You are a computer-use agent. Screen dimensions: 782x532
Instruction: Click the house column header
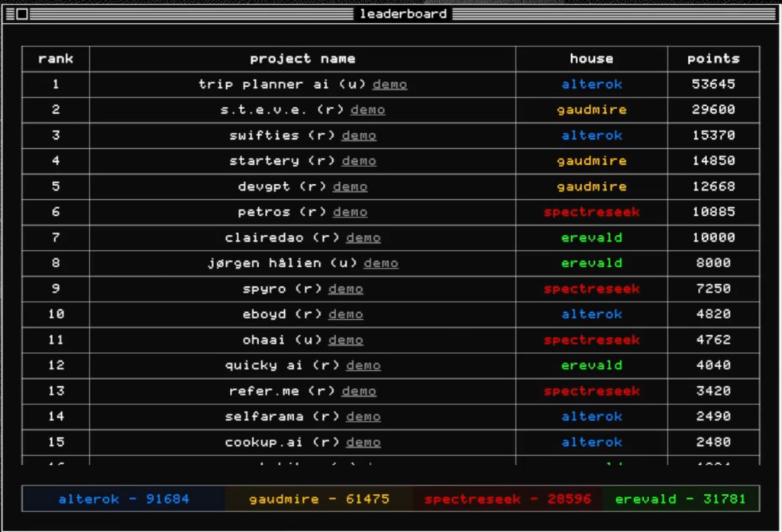(592, 59)
